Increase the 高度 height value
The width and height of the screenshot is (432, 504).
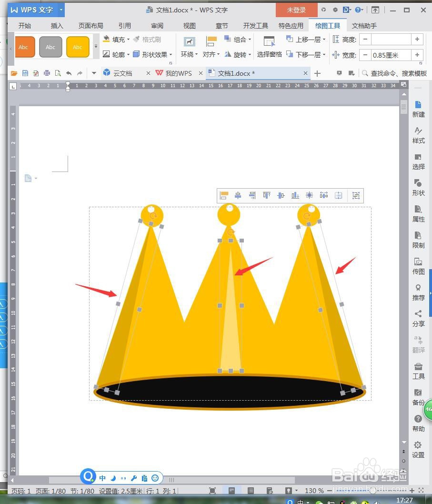pos(417,39)
